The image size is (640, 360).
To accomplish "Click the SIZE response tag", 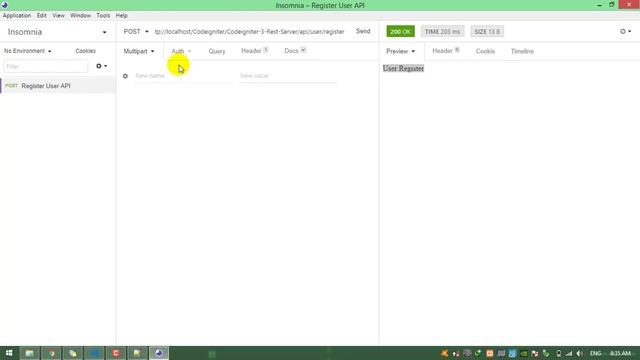I will click(x=487, y=31).
